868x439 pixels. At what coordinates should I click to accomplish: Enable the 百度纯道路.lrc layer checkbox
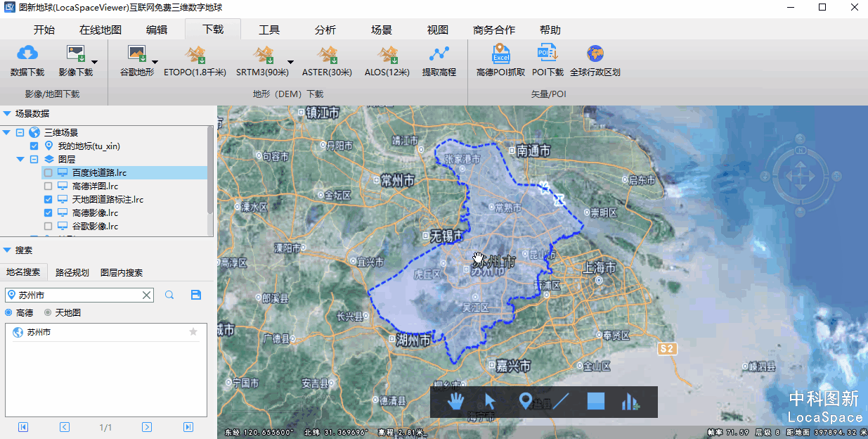click(47, 172)
